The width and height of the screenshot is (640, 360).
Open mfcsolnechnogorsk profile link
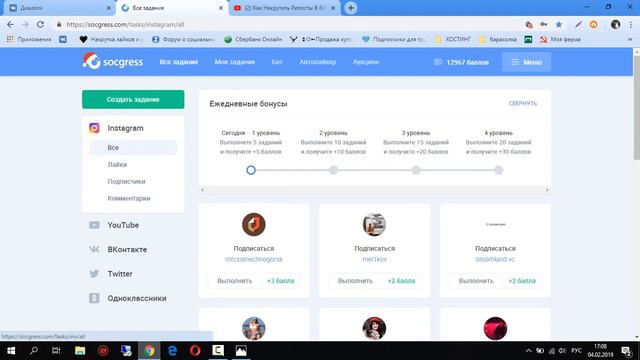tap(254, 259)
